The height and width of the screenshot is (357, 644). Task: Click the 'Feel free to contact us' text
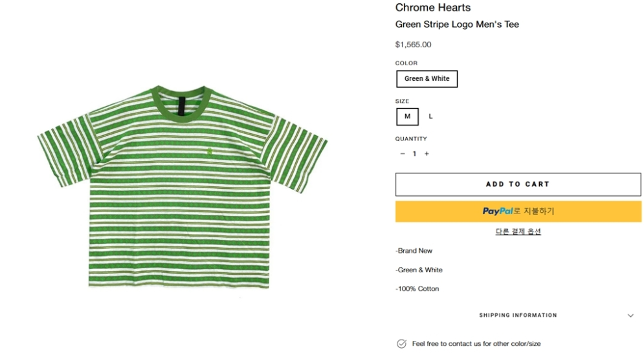[x=476, y=343]
